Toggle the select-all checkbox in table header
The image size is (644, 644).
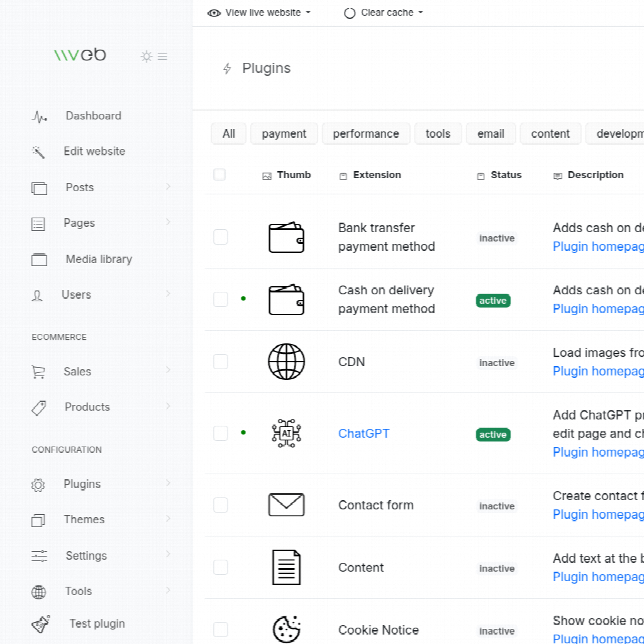point(219,175)
